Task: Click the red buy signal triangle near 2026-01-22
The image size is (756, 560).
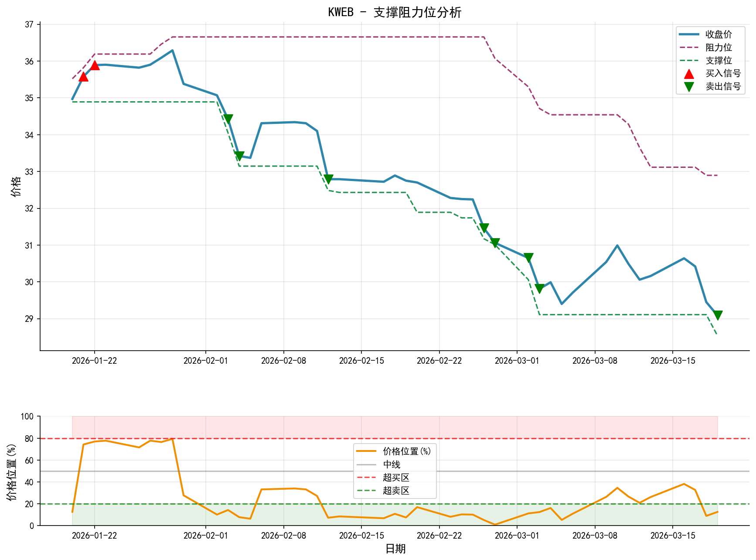Action: tap(84, 77)
